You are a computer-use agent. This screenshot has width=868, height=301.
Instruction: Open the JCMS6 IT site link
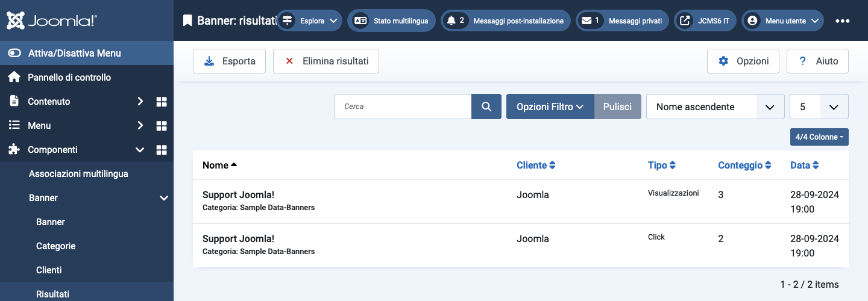(705, 20)
